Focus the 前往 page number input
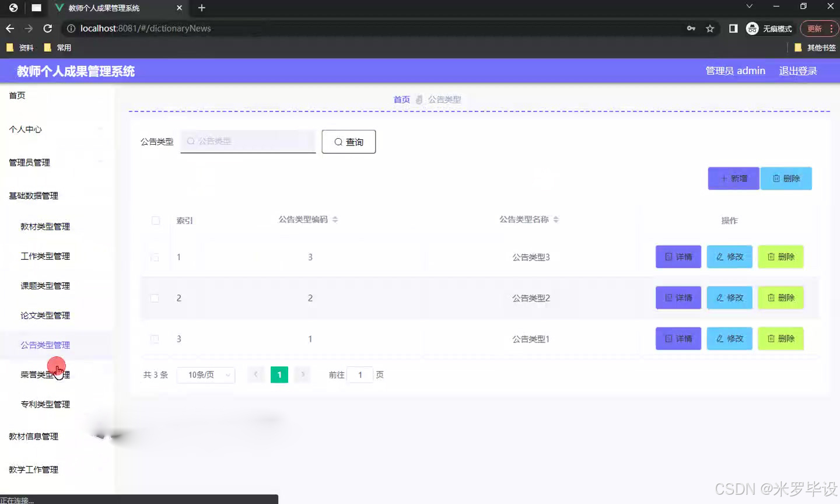The image size is (840, 504). 360,375
